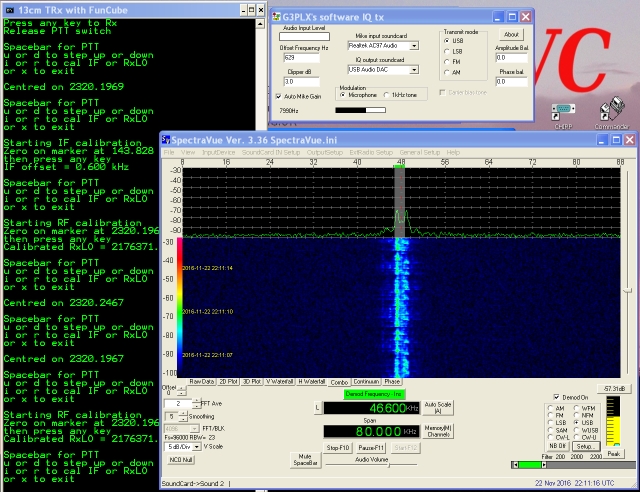The image size is (640, 492).
Task: Select LSB transmit mode radio button
Action: click(x=445, y=50)
